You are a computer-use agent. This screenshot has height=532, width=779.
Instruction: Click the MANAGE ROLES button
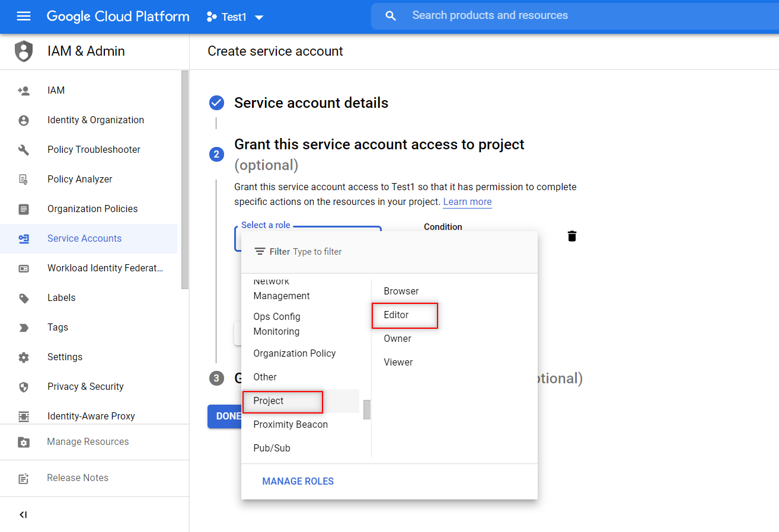tap(298, 482)
